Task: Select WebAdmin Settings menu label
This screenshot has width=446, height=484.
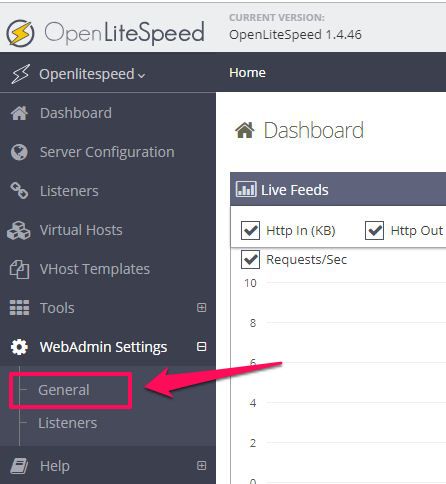Action: pos(103,347)
